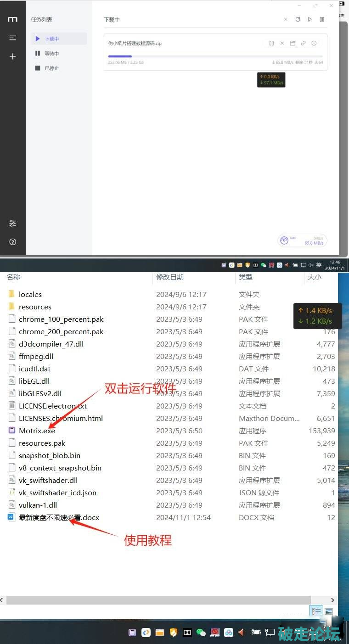The height and width of the screenshot is (644, 349).
Task: Sort files by the 修改日期 column header
Action: [x=170, y=277]
